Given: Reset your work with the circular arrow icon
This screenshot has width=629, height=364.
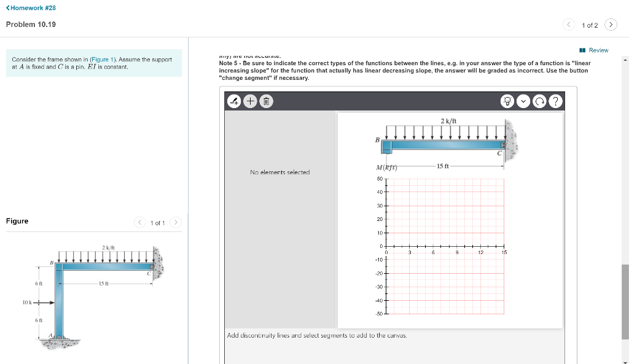Looking at the screenshot, I should [x=539, y=101].
